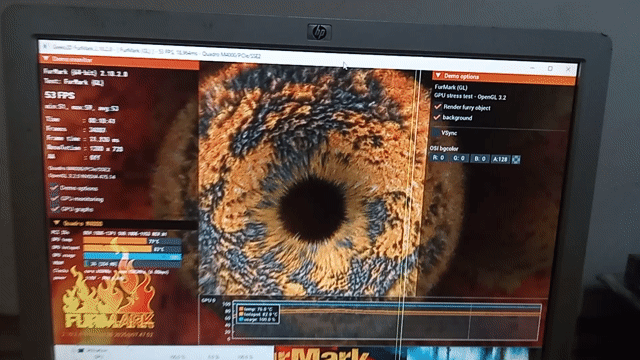Disable Render furry object option

438,107
